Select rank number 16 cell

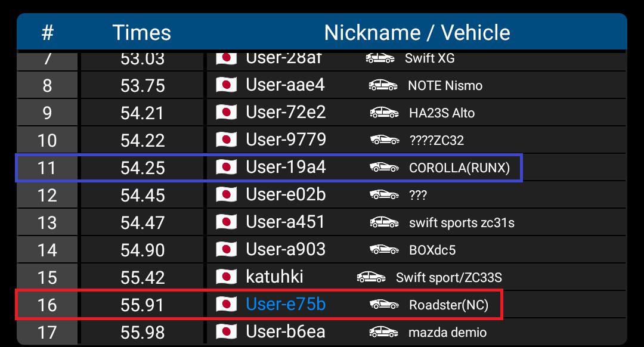tap(47, 305)
